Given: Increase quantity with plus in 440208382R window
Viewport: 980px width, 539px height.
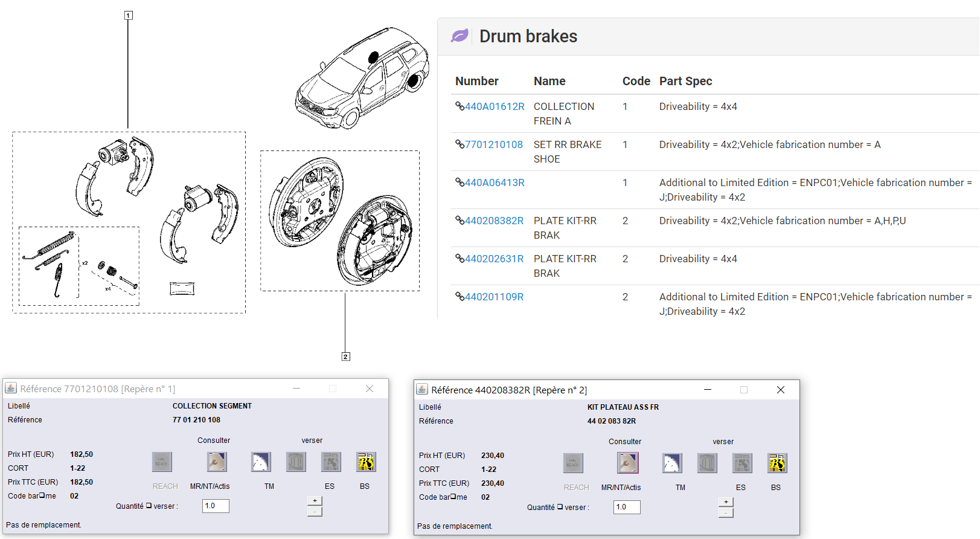Looking at the screenshot, I should click(x=726, y=502).
